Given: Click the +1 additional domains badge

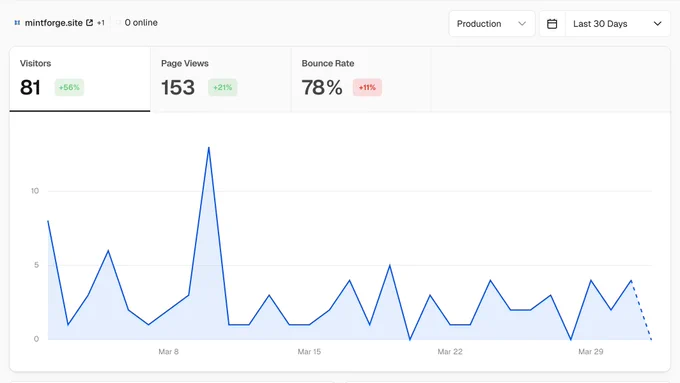Looking at the screenshot, I should point(101,23).
